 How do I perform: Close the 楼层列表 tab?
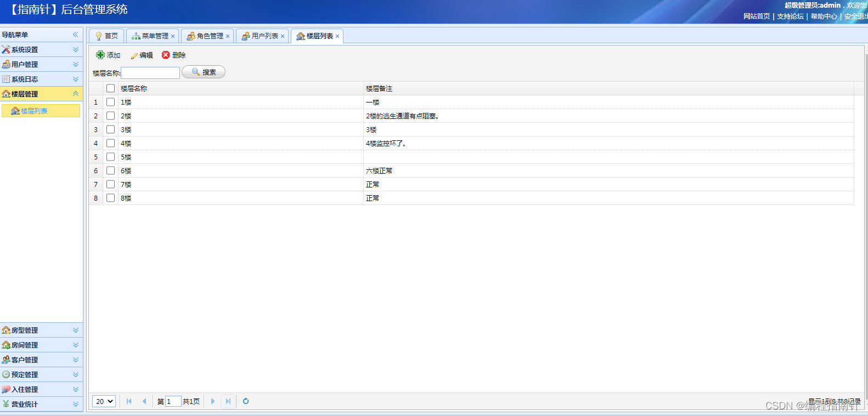[x=337, y=36]
